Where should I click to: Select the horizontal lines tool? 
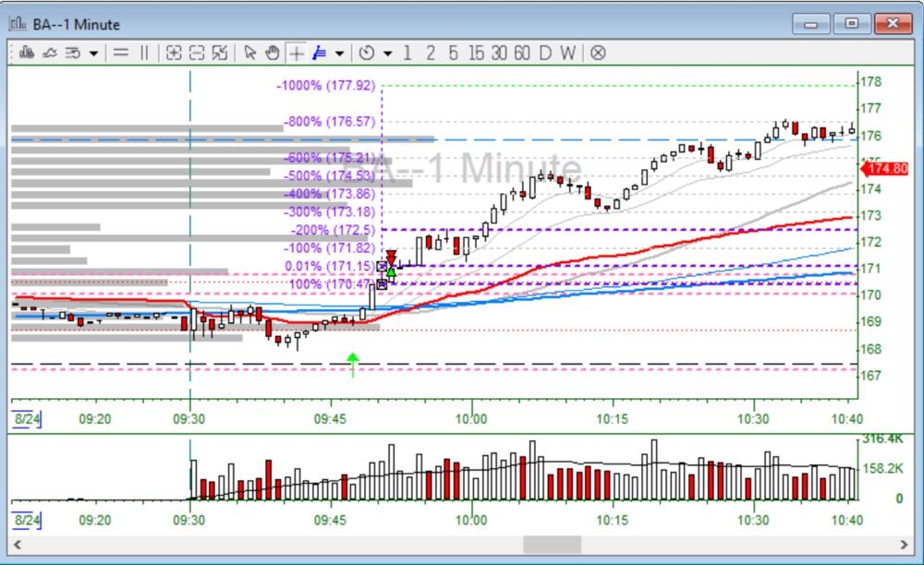(120, 53)
